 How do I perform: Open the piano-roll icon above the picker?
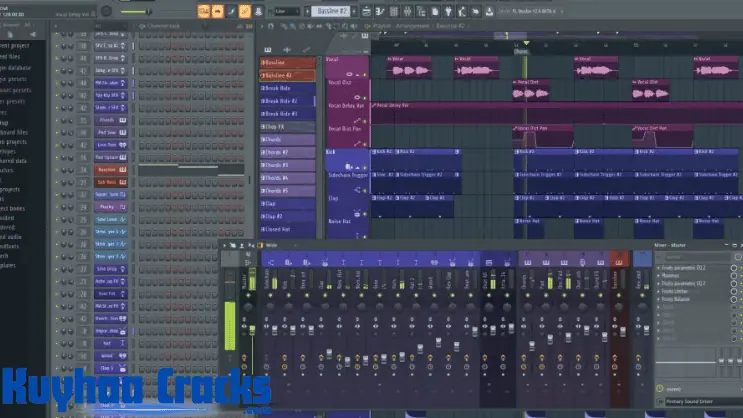pos(268,49)
